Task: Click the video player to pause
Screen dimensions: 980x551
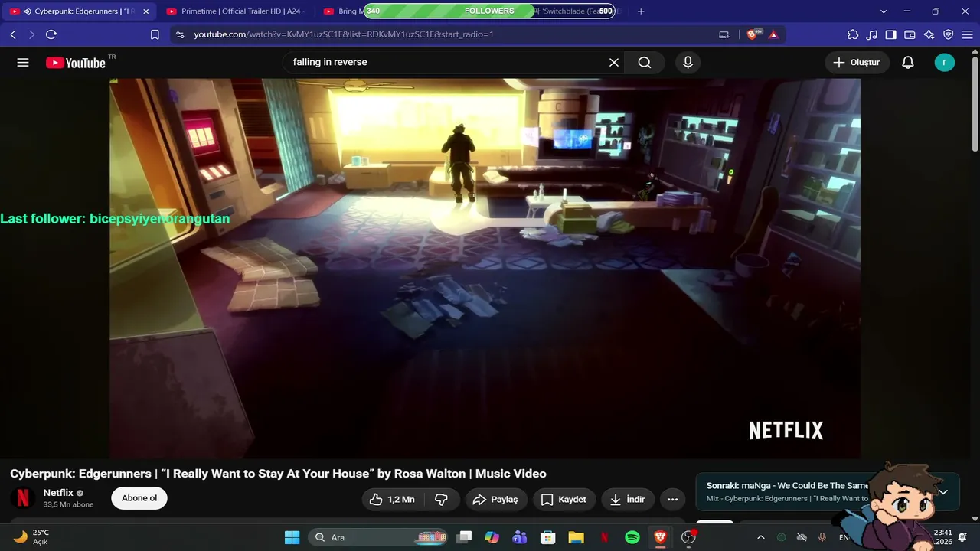Action: click(x=485, y=268)
